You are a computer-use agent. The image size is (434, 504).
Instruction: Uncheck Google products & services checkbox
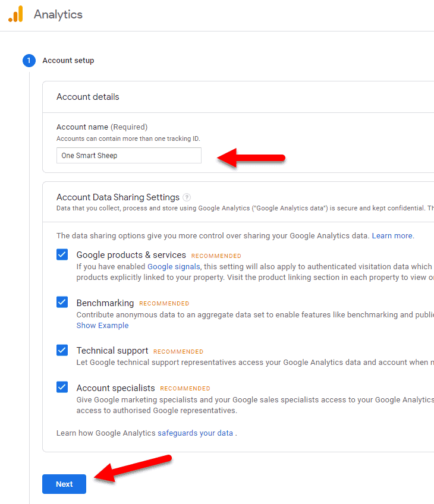click(x=62, y=254)
